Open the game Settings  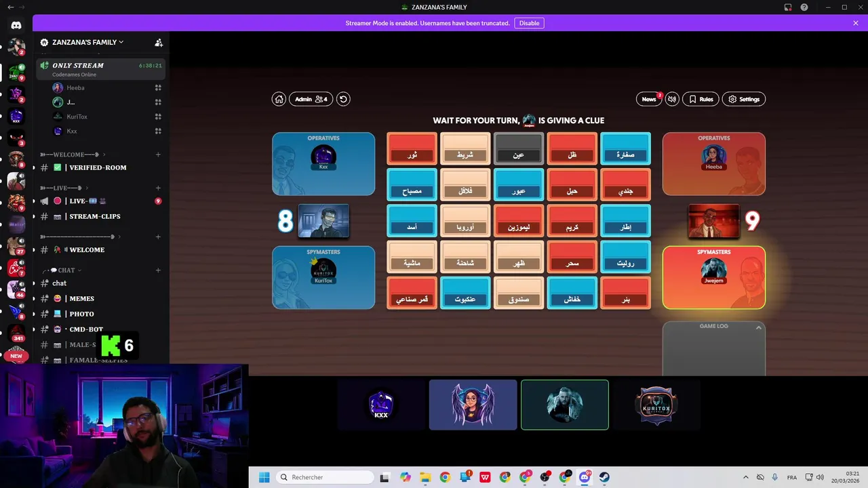(x=744, y=99)
